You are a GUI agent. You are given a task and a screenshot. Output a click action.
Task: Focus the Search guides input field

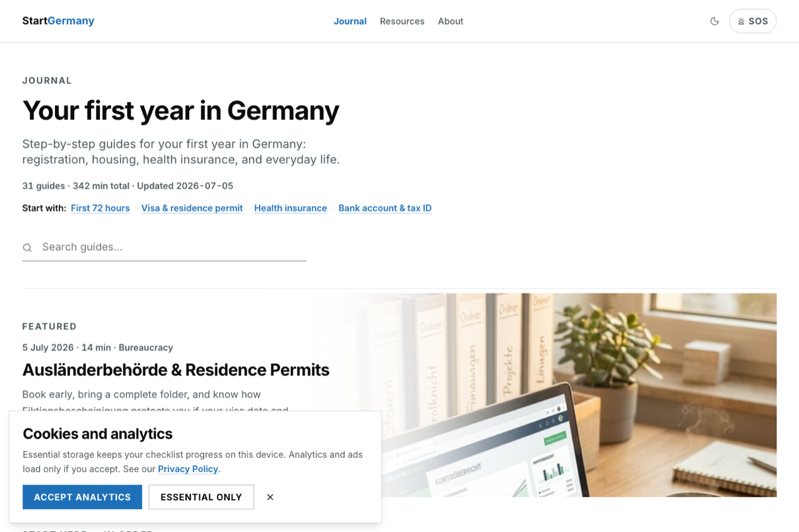click(164, 248)
